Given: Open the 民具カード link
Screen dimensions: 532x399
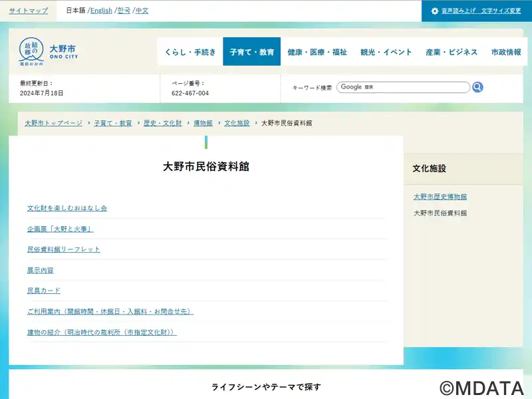Looking at the screenshot, I should [44, 291].
